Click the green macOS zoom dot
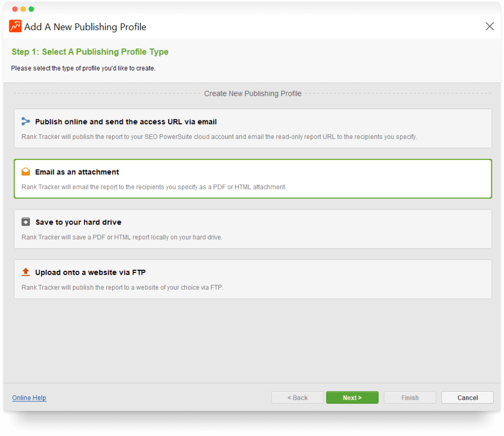The height and width of the screenshot is (436, 504). (x=31, y=9)
